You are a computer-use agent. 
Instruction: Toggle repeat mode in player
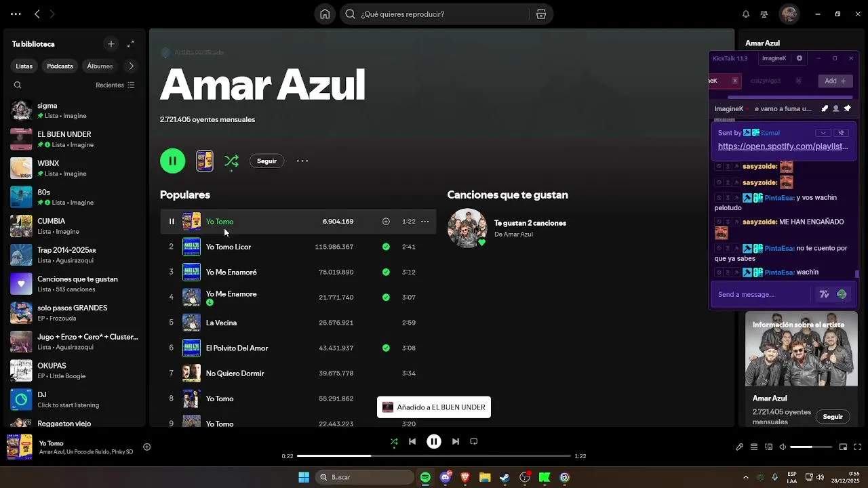click(474, 441)
